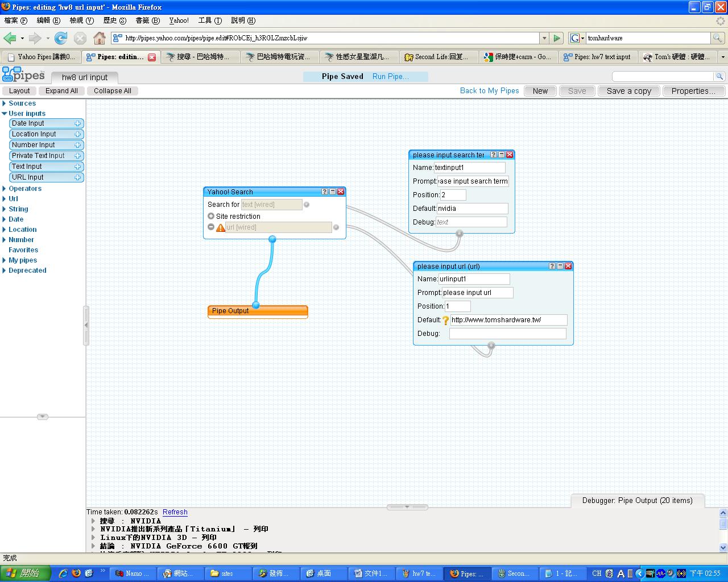The height and width of the screenshot is (582, 728).
Task: Expand the String category
Action: coord(5,209)
